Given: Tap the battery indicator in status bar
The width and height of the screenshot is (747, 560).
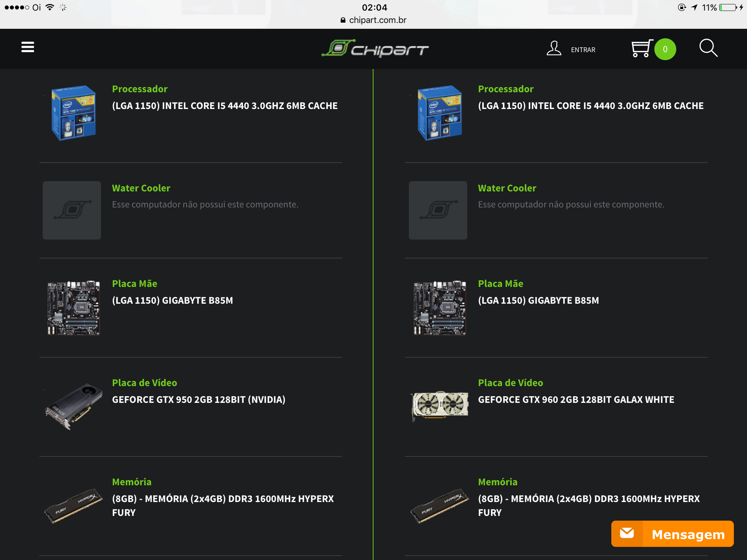Looking at the screenshot, I should pos(728,7).
